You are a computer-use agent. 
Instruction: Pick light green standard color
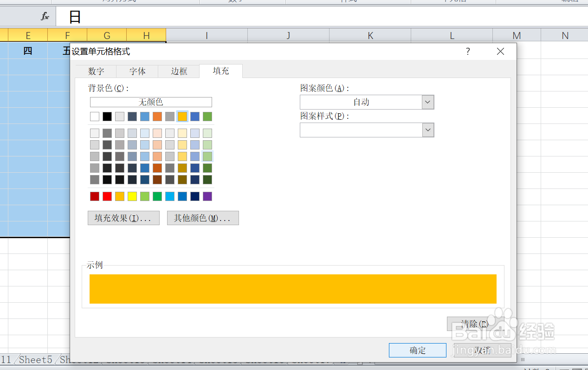coord(145,196)
